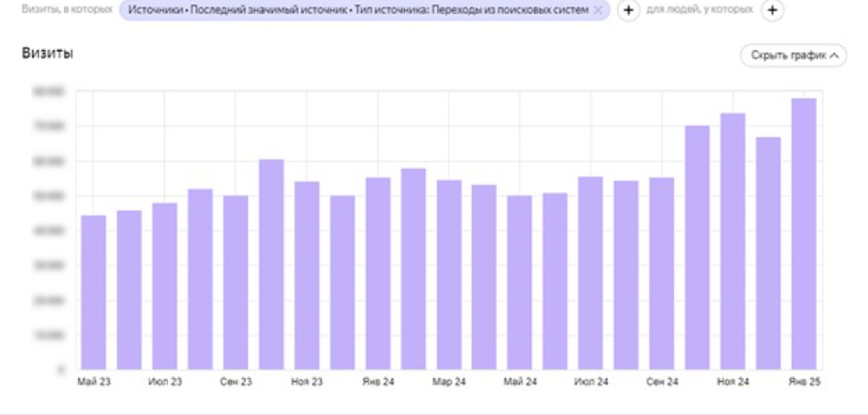Select the Май 23 bar
Image resolution: width=868 pixels, height=415 pixels.
tap(93, 292)
